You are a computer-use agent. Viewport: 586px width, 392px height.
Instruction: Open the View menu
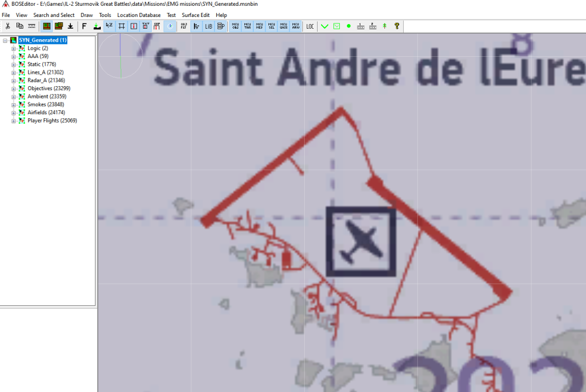pyautogui.click(x=21, y=15)
